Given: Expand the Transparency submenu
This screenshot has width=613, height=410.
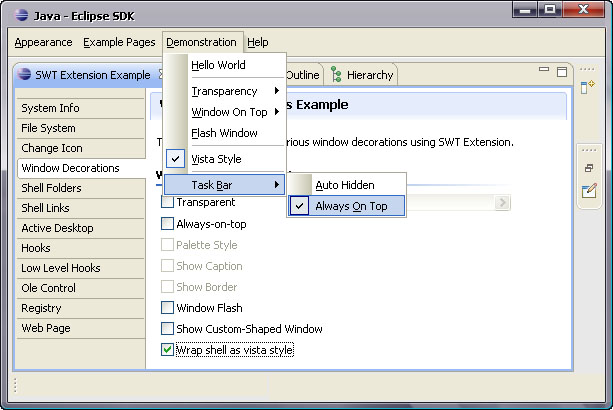Looking at the screenshot, I should click(225, 91).
